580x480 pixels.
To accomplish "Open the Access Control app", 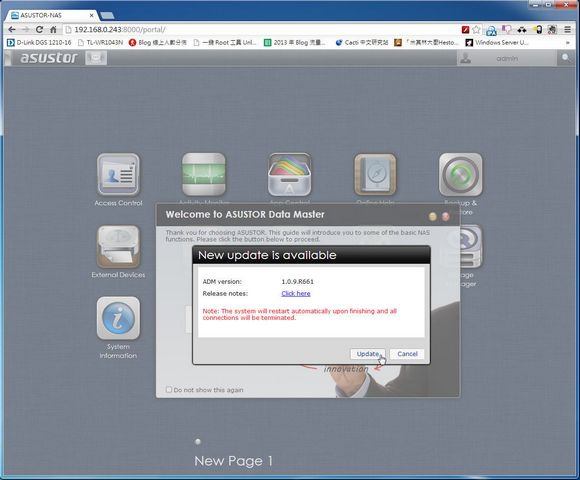I will point(118,175).
